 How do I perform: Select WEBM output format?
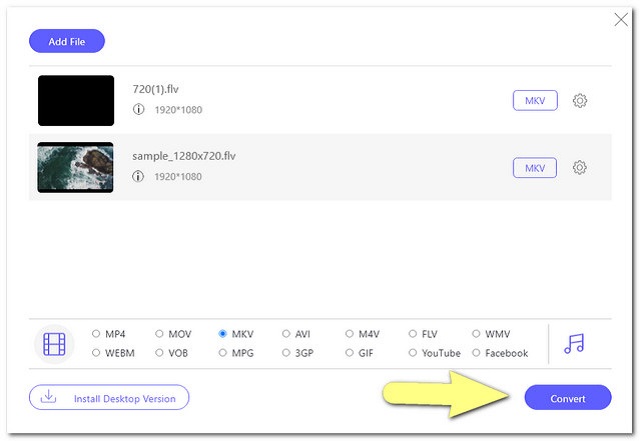(96, 353)
